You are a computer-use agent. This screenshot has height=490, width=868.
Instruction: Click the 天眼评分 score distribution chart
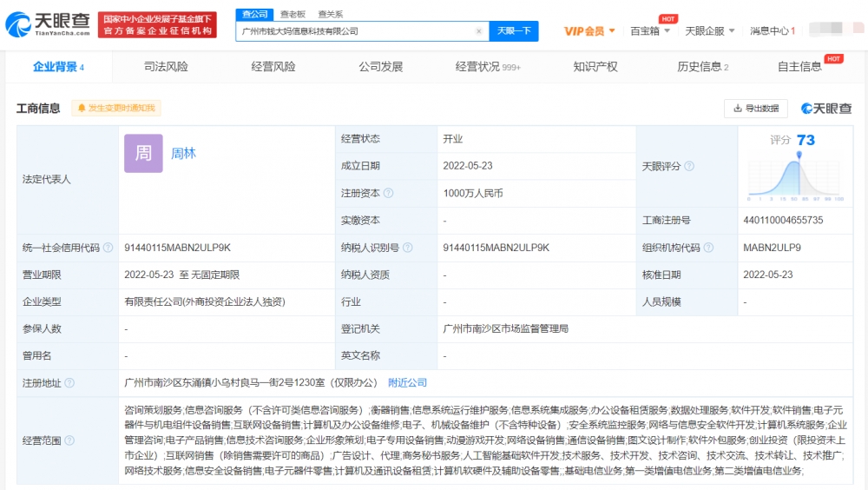(795, 177)
